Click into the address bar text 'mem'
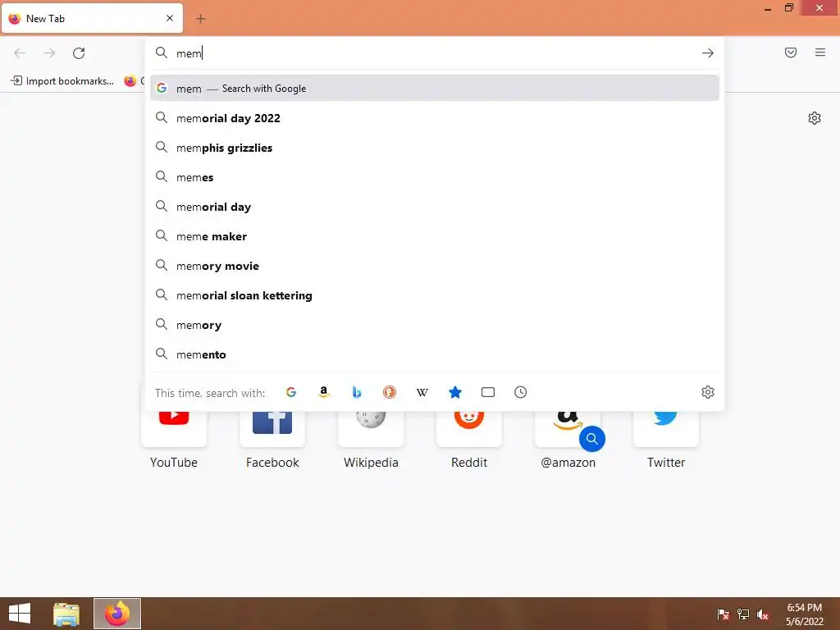Screen dimensions: 840x630 [189, 53]
